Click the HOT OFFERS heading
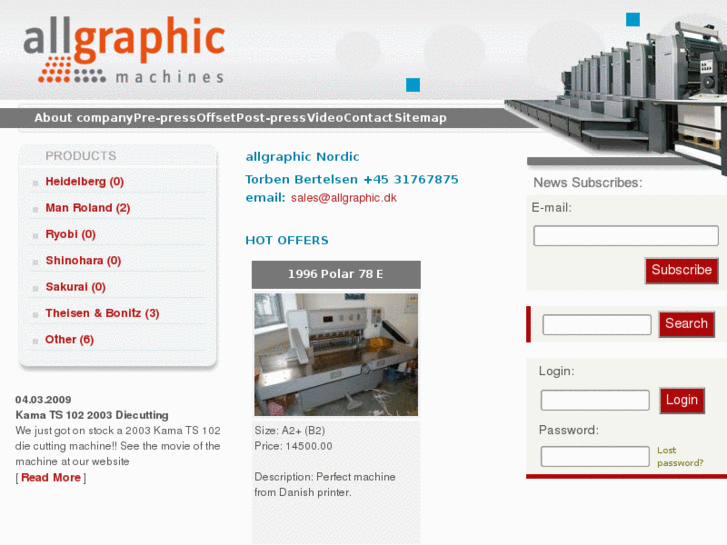 (x=287, y=240)
